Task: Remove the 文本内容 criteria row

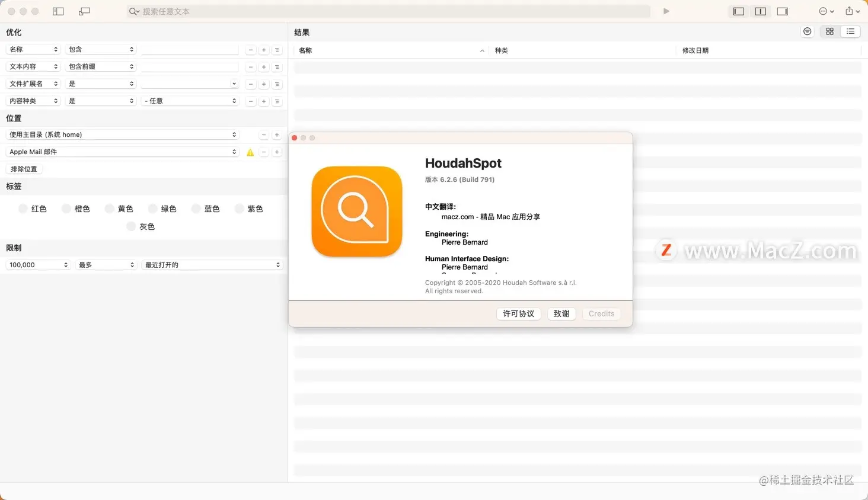Action: point(251,67)
